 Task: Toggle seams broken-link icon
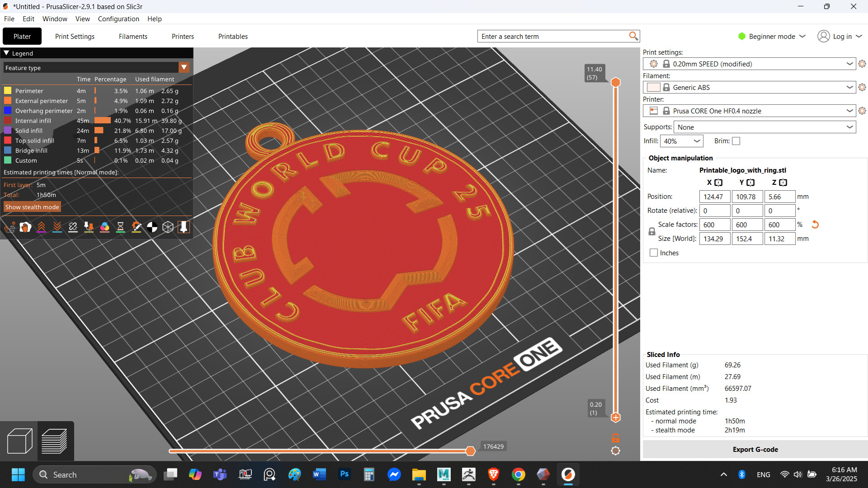coord(73,227)
